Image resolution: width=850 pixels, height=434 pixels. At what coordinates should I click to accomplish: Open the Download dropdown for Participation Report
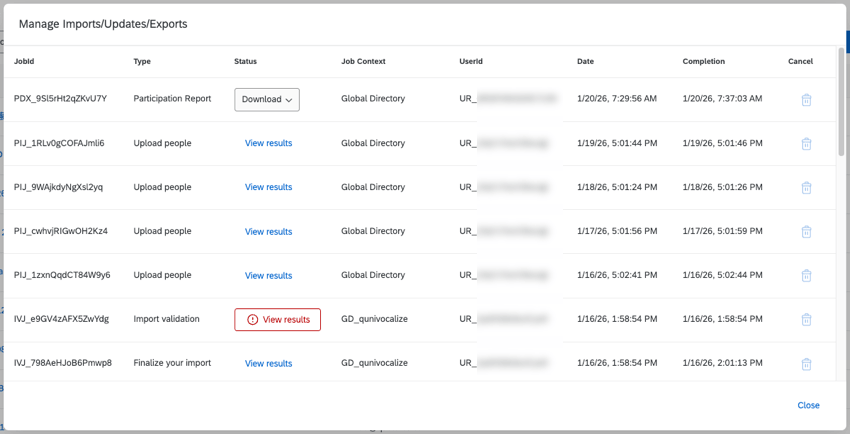click(x=267, y=99)
